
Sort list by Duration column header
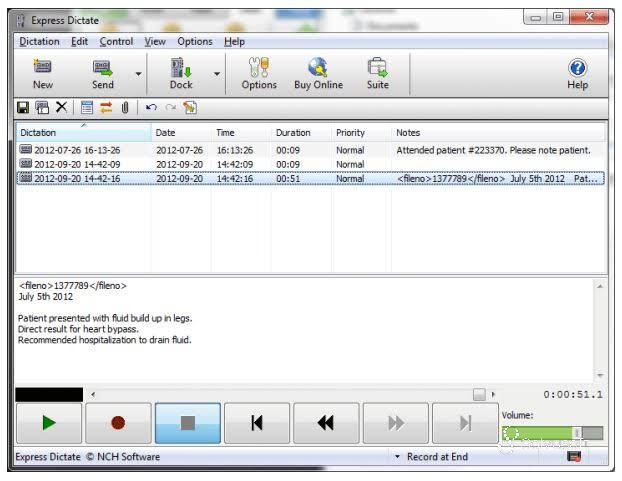(x=301, y=132)
